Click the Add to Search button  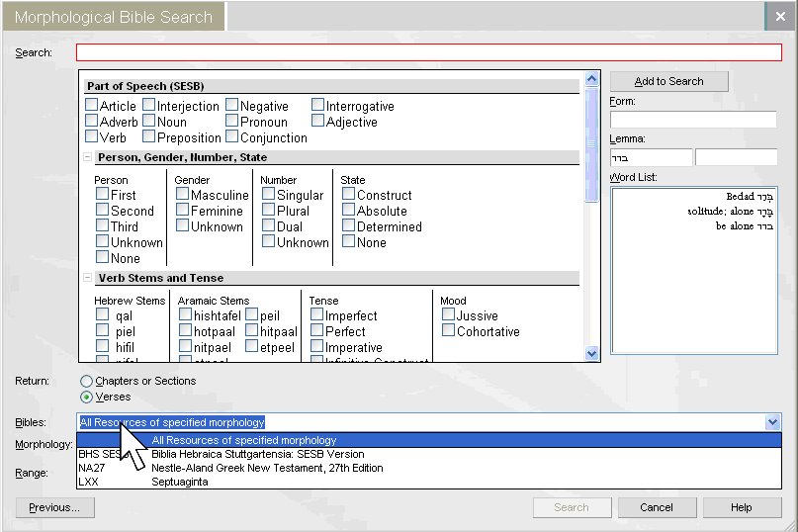click(x=668, y=81)
